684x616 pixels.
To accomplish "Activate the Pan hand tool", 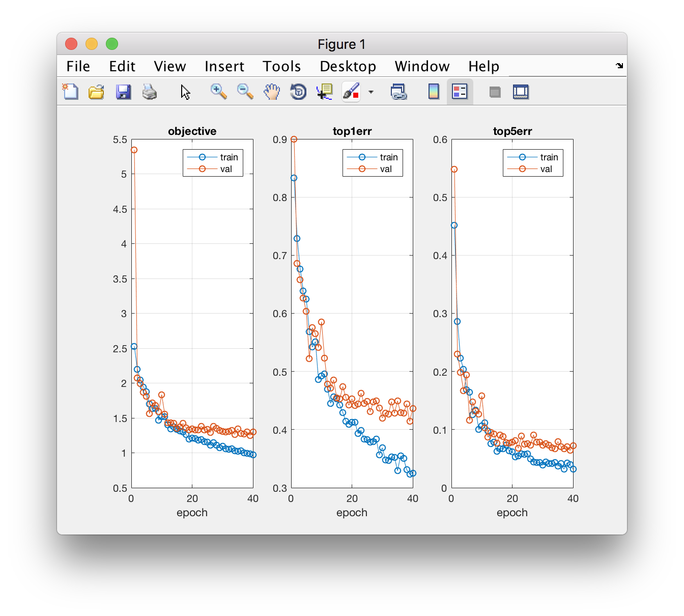I will click(x=272, y=92).
